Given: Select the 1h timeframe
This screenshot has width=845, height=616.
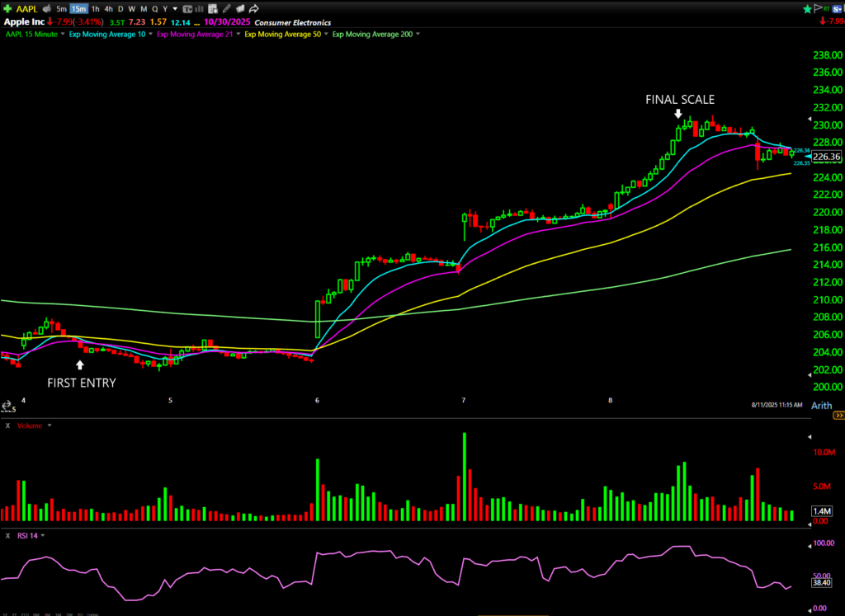Looking at the screenshot, I should click(95, 9).
